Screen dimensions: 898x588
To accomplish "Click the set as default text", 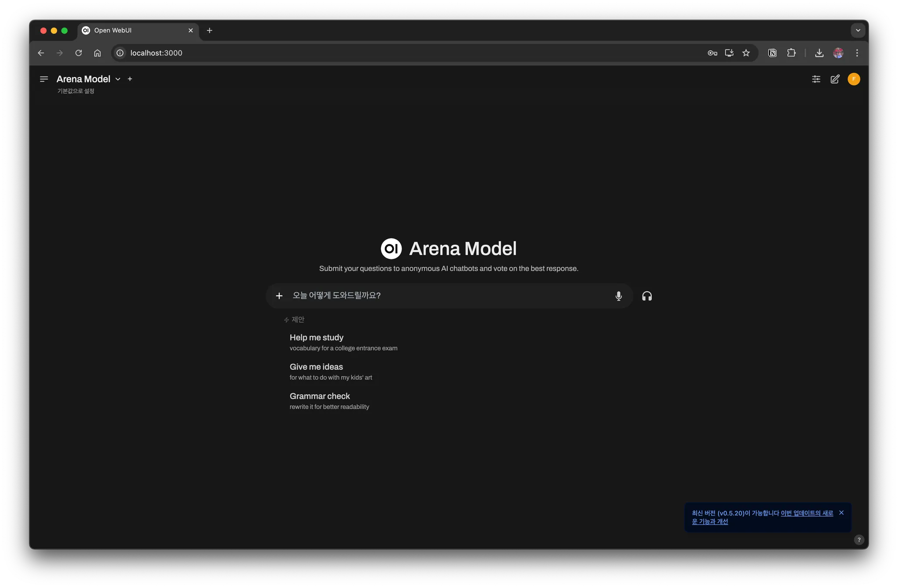I will click(x=76, y=91).
